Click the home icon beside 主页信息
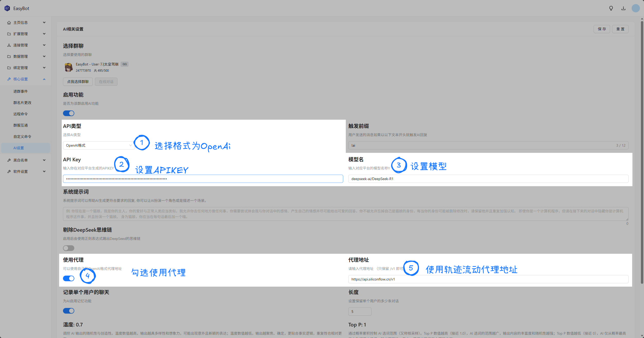This screenshot has height=338, width=644. [x=9, y=23]
